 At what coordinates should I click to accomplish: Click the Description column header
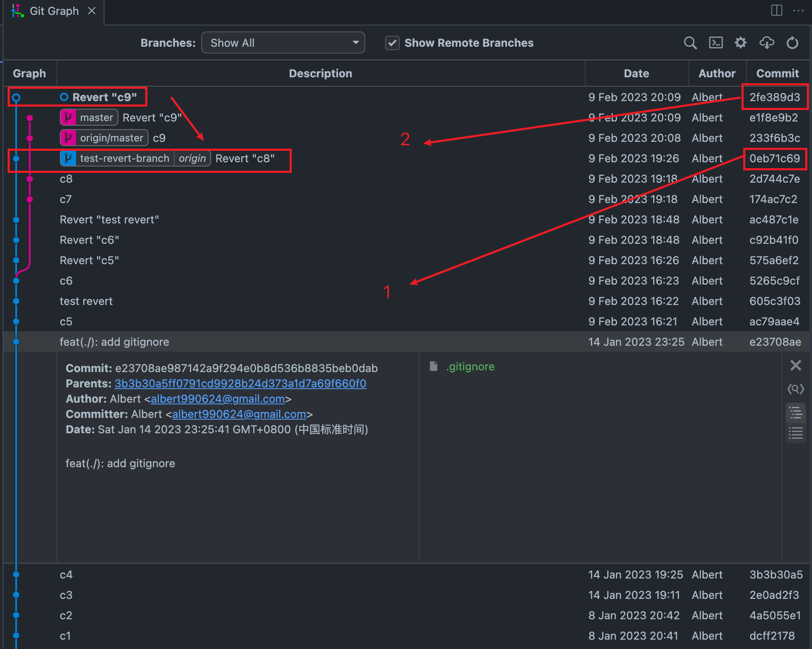[321, 73]
